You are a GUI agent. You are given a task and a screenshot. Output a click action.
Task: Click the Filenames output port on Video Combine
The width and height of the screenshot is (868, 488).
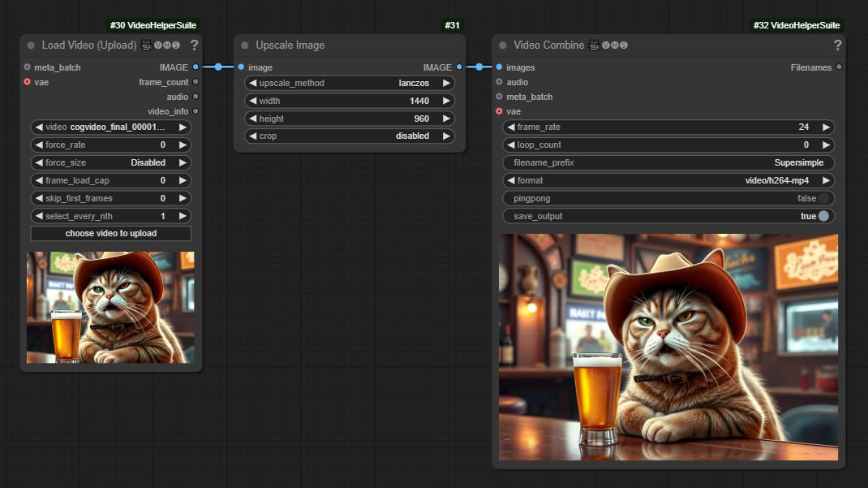(839, 67)
